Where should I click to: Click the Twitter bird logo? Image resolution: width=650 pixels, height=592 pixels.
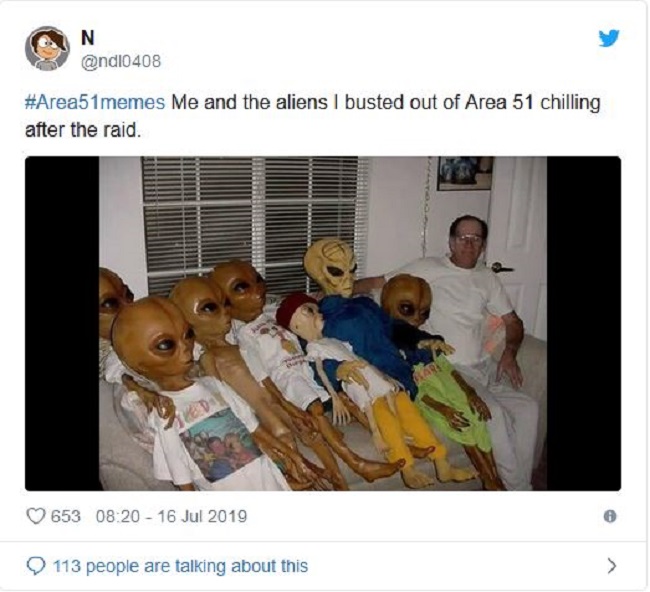click(x=609, y=38)
